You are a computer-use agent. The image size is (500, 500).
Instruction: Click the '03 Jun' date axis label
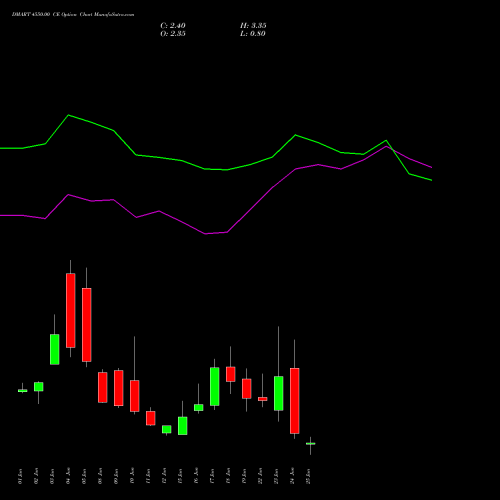tap(52, 476)
